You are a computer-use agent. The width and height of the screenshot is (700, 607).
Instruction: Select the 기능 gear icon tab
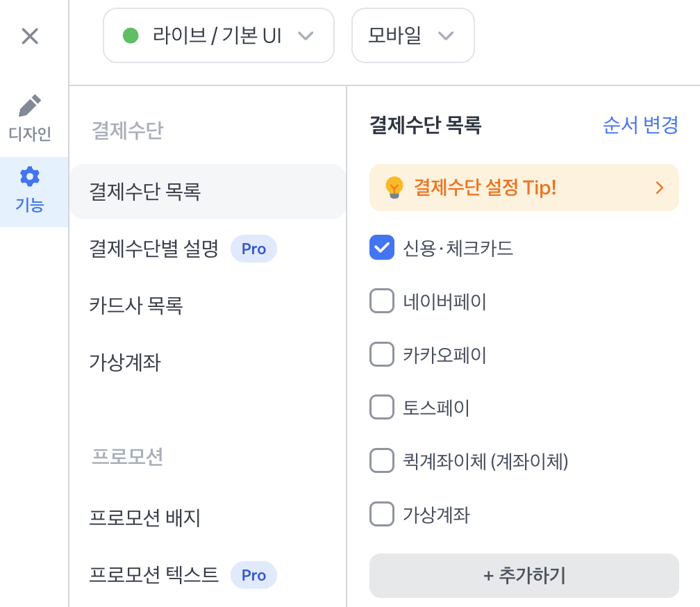(x=30, y=190)
